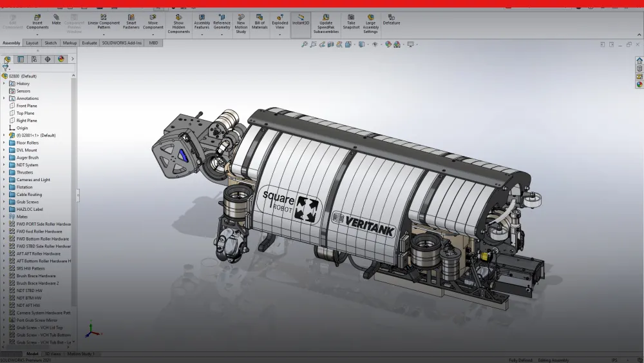Select the Model tab at bottom
Image resolution: width=644 pixels, height=363 pixels.
32,353
